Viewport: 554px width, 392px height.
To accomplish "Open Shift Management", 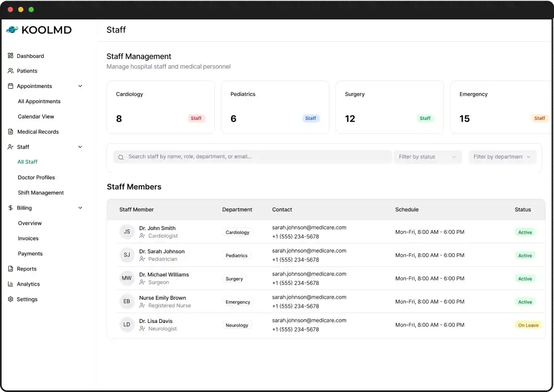I will 40,192.
